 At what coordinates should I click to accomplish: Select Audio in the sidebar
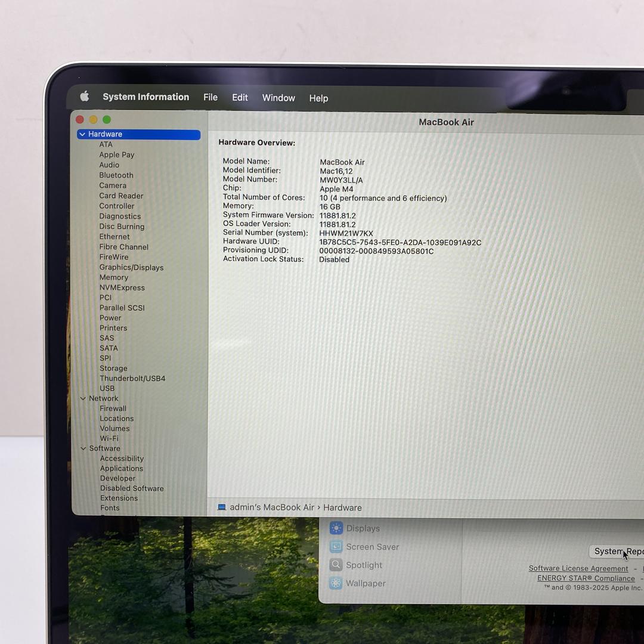point(109,165)
